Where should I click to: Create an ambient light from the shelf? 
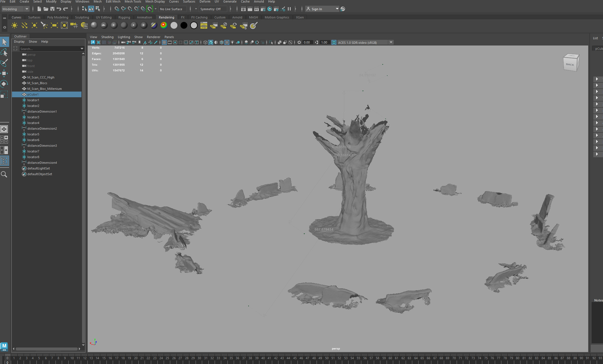(14, 26)
